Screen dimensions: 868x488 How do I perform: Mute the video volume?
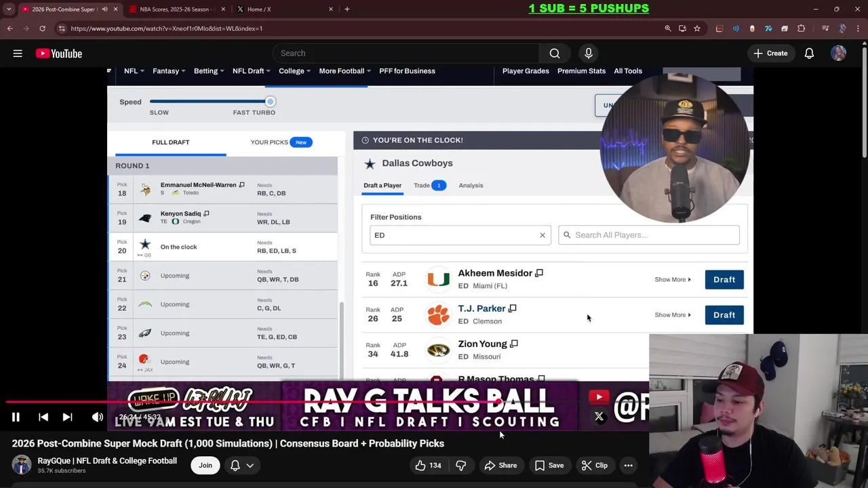[98, 418]
